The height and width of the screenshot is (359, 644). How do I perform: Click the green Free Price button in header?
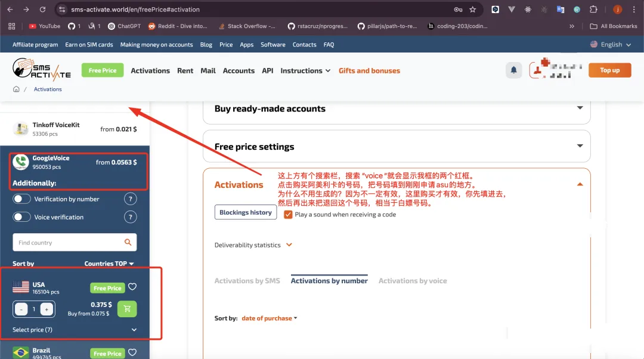tap(103, 70)
